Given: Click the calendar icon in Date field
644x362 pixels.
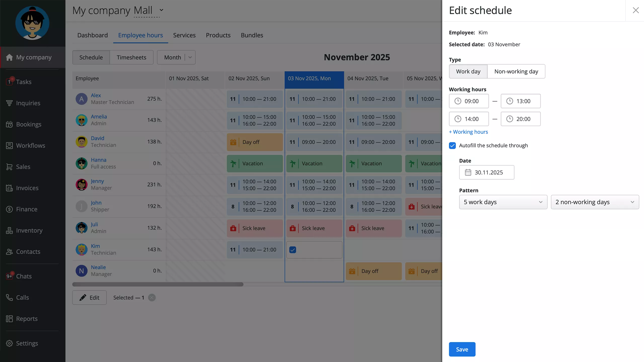Looking at the screenshot, I should pos(468,172).
